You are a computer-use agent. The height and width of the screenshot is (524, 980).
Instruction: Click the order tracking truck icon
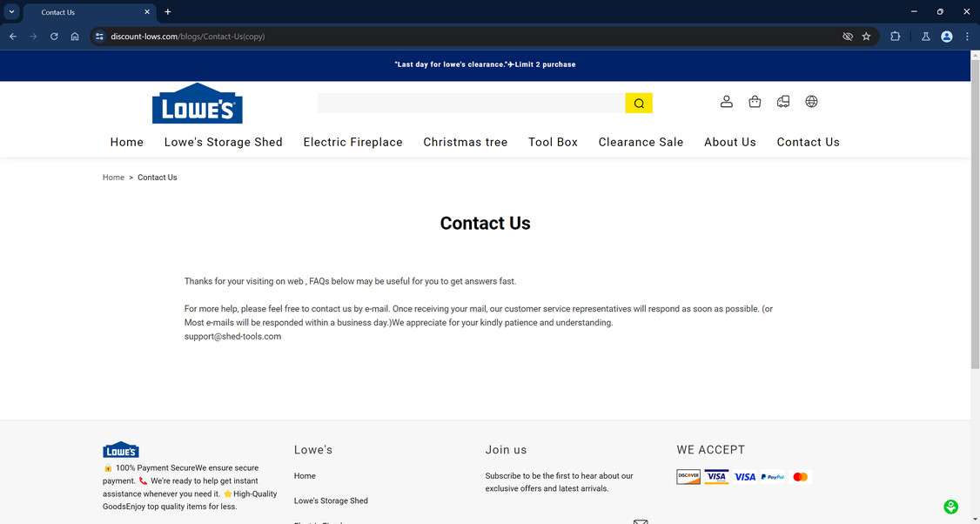tap(783, 101)
